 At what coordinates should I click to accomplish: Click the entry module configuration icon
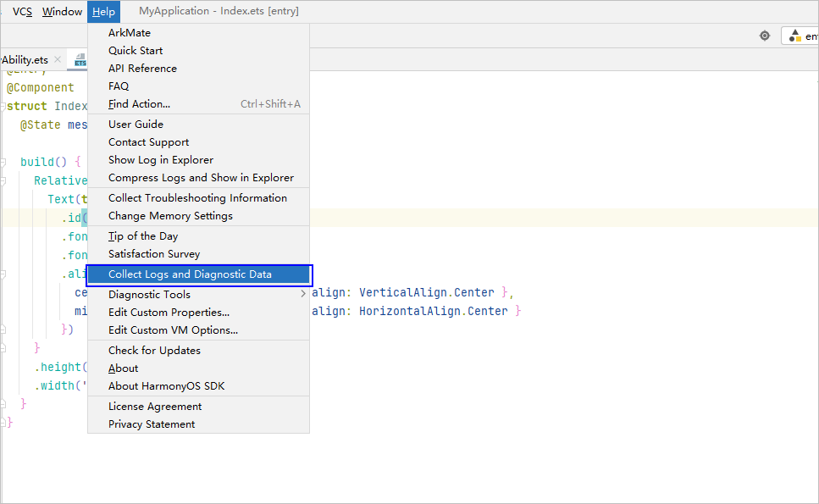pos(794,36)
